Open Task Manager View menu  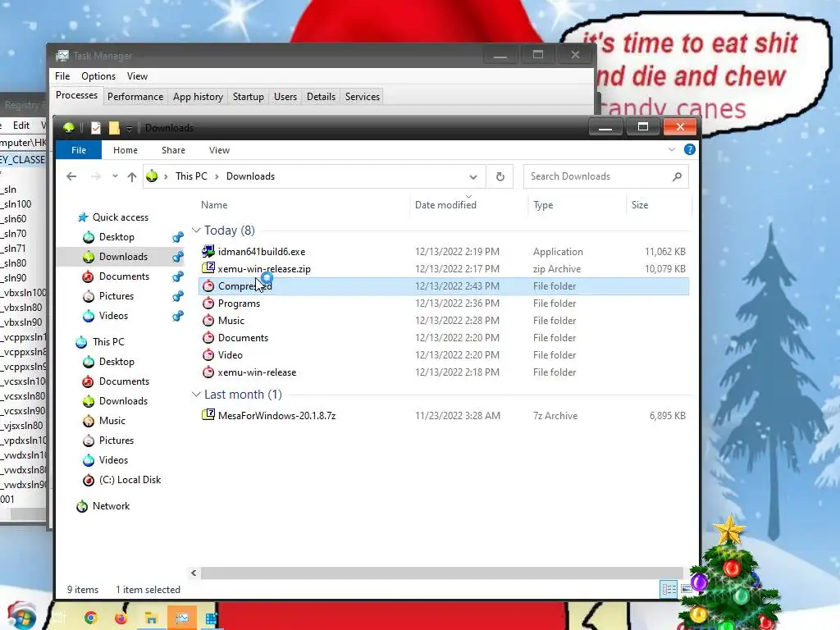click(x=137, y=76)
